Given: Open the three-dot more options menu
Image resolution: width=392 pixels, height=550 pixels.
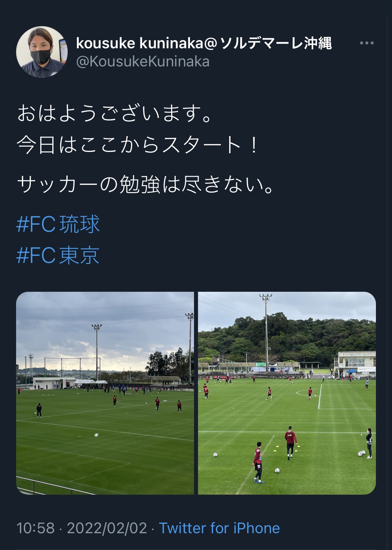Looking at the screenshot, I should pos(367,43).
